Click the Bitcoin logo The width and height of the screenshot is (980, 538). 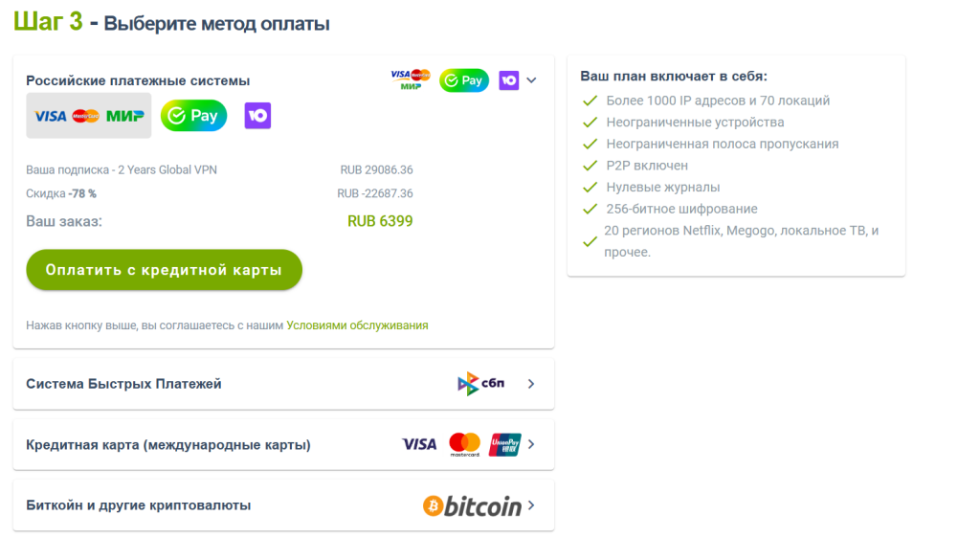coord(473,505)
